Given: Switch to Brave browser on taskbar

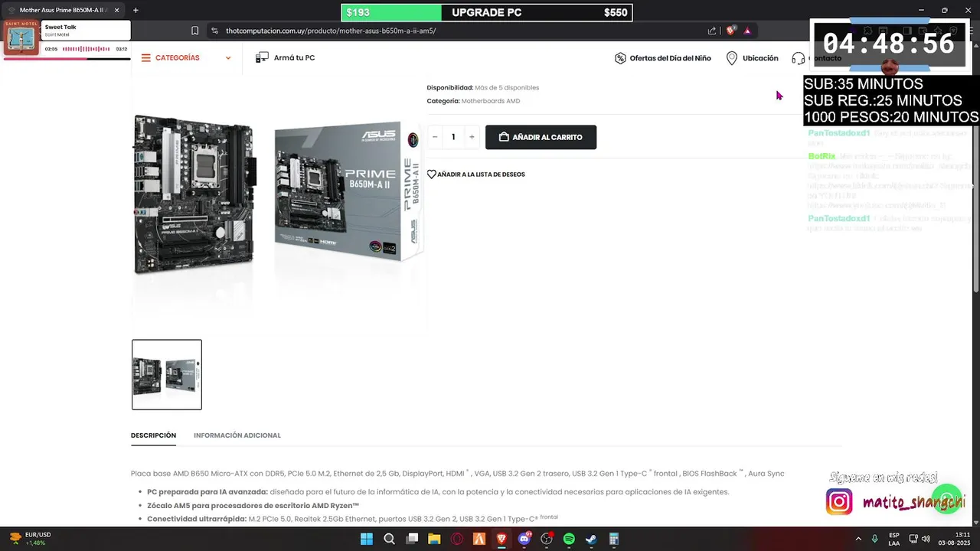Looking at the screenshot, I should click(501, 539).
